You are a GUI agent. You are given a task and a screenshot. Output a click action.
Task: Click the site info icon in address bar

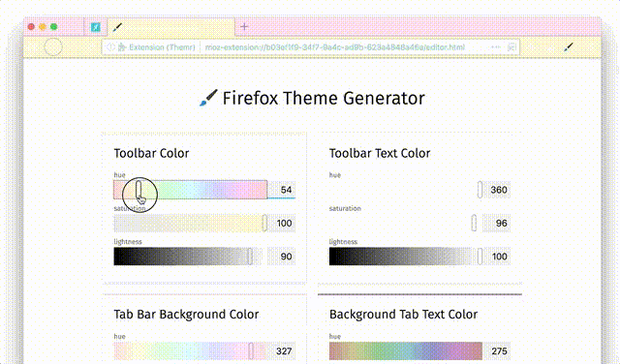point(110,47)
